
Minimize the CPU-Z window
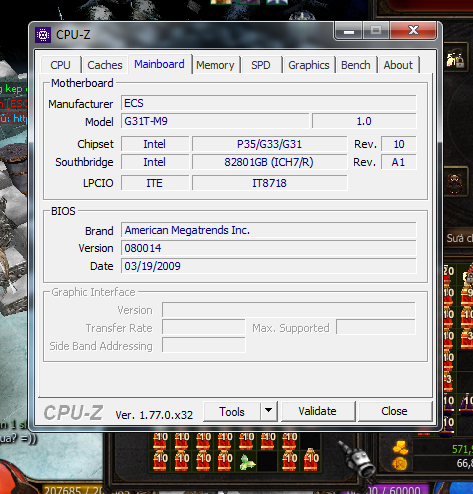[x=349, y=31]
